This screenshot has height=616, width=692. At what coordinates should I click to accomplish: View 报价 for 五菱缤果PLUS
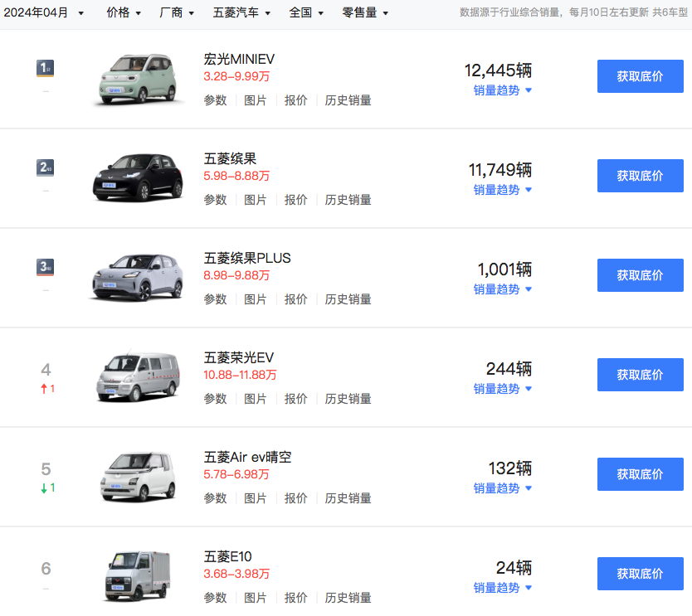[x=296, y=299]
